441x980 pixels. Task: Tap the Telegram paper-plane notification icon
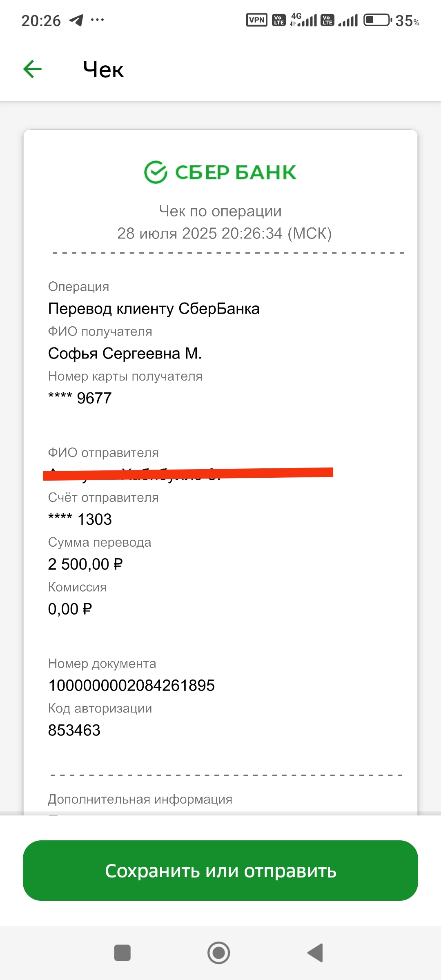tap(76, 20)
